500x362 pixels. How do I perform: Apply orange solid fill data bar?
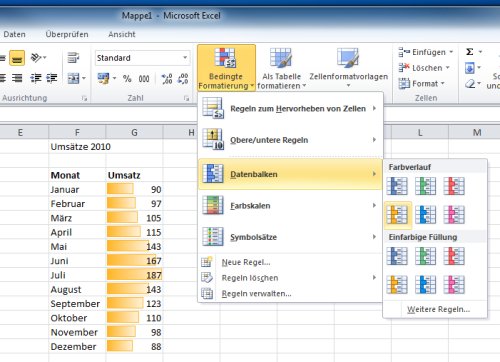tap(397, 285)
